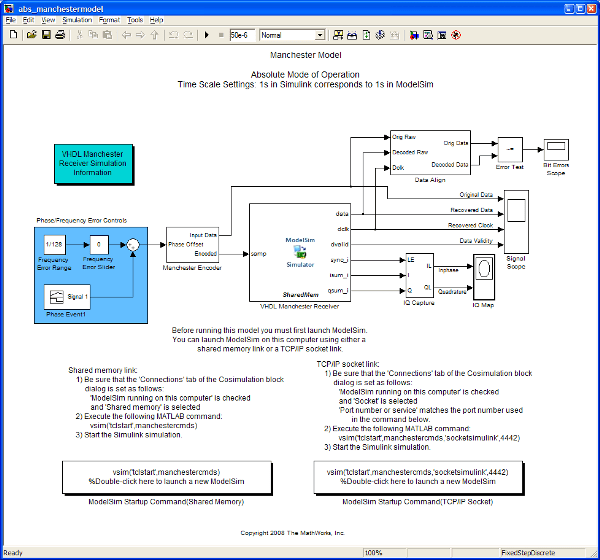Screen dimensions: 600x560
Task: Click the ModelSim Startup Command Shared Memory block
Action: coord(167,477)
